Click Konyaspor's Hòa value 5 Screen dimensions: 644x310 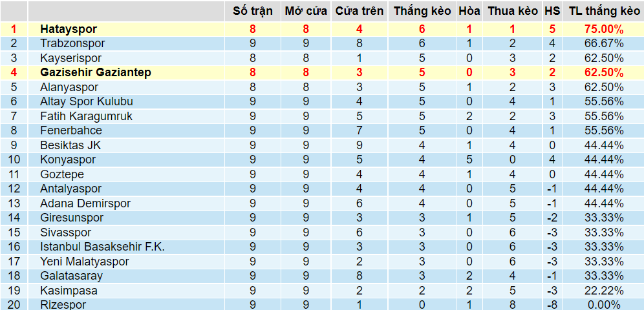coord(469,160)
